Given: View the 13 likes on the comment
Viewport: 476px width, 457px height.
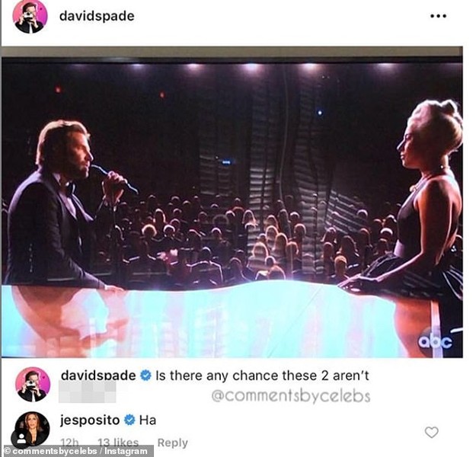Looking at the screenshot, I should (118, 443).
